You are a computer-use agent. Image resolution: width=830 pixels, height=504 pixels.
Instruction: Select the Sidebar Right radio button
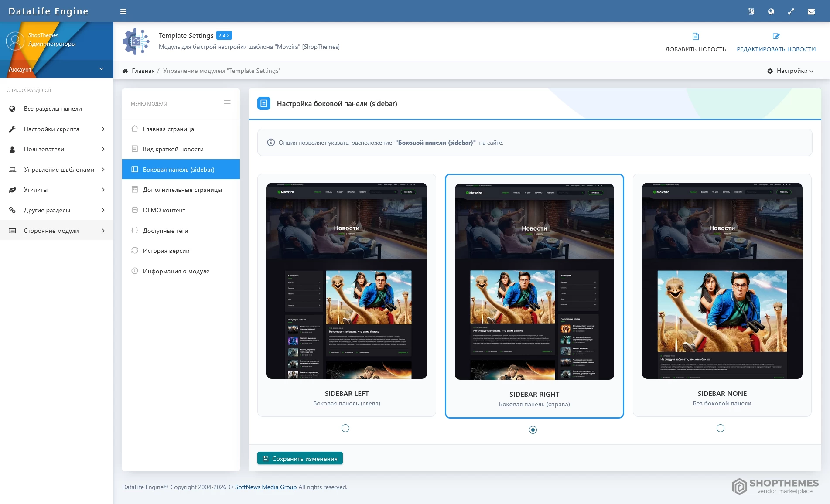[533, 430]
